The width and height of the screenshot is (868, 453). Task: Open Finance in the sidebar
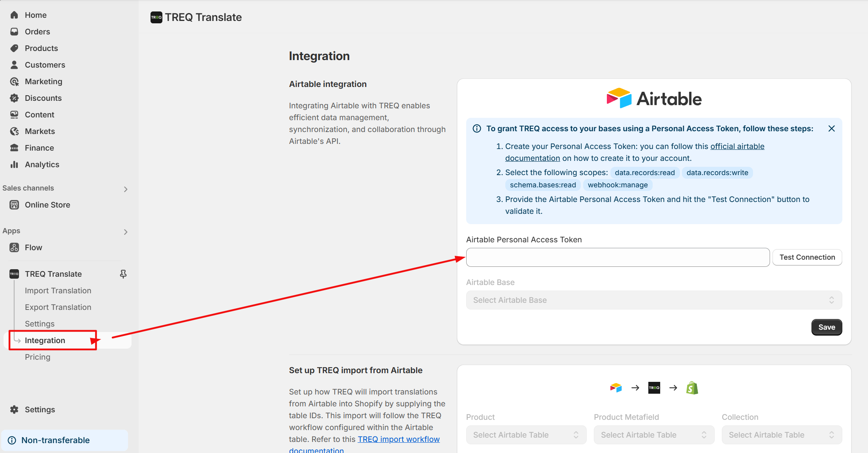point(40,148)
